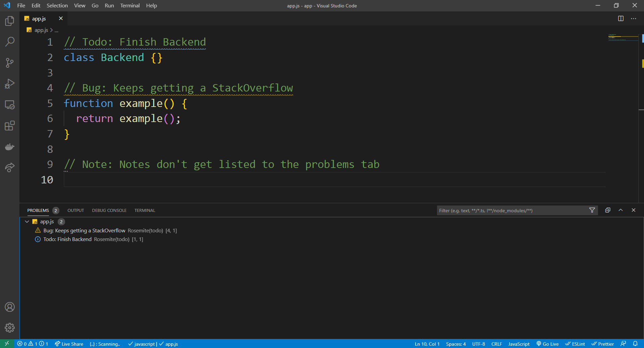The height and width of the screenshot is (348, 644).
Task: Select the StackOverflow bug in Problems list
Action: [84, 231]
